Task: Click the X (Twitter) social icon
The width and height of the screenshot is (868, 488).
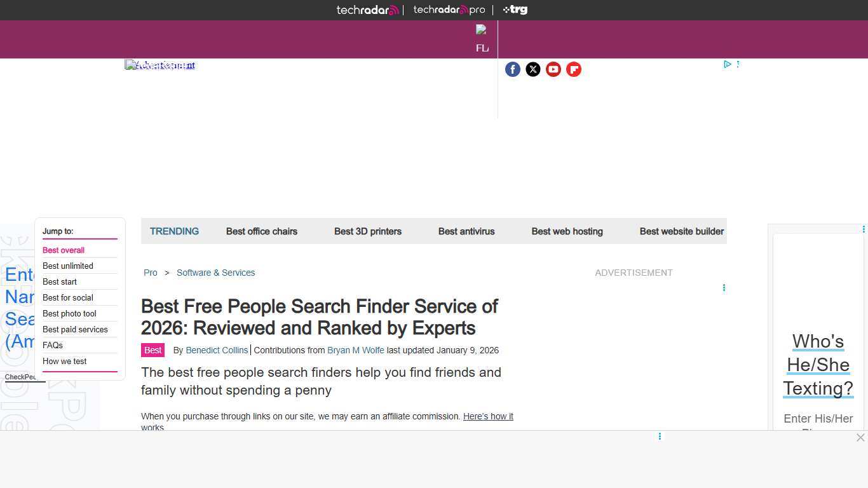Action: tap(533, 69)
